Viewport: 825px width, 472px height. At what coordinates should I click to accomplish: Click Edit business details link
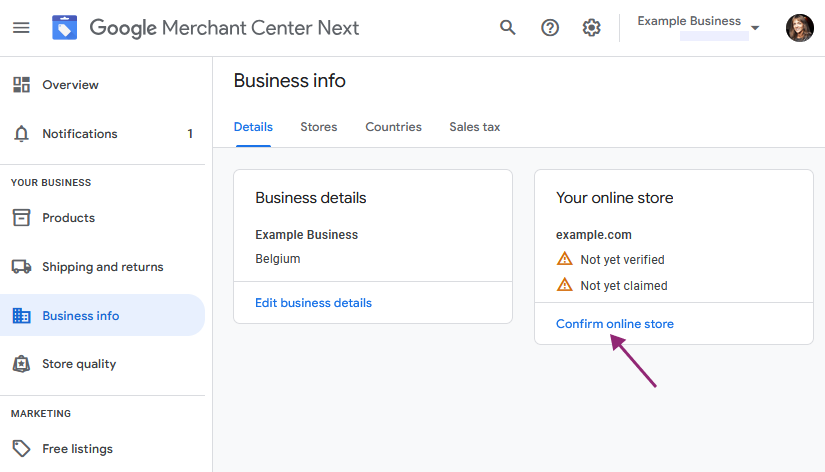[313, 303]
